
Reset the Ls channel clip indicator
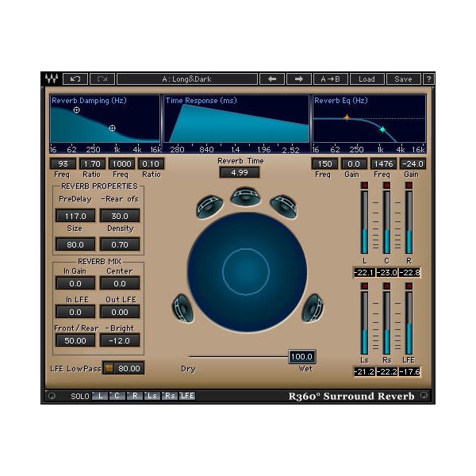tap(364, 286)
